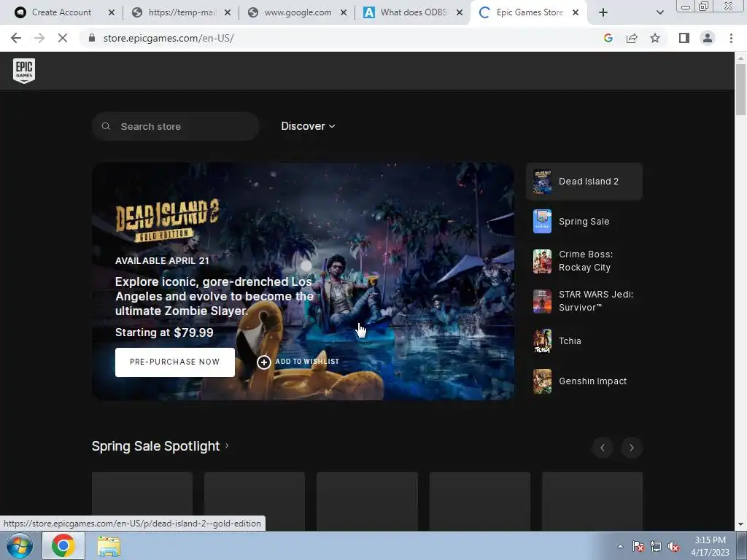This screenshot has height=560, width=747.
Task: Click the scrollbar down arrow
Action: pos(740,525)
